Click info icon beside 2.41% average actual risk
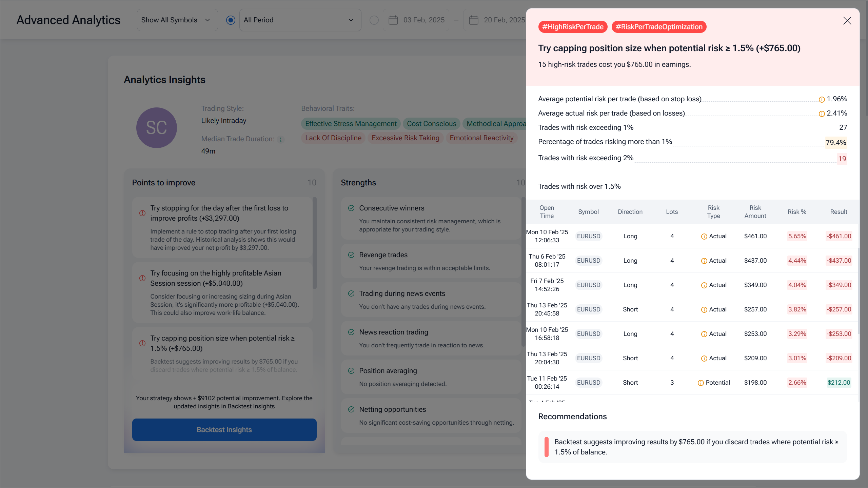This screenshot has width=868, height=488. point(822,114)
